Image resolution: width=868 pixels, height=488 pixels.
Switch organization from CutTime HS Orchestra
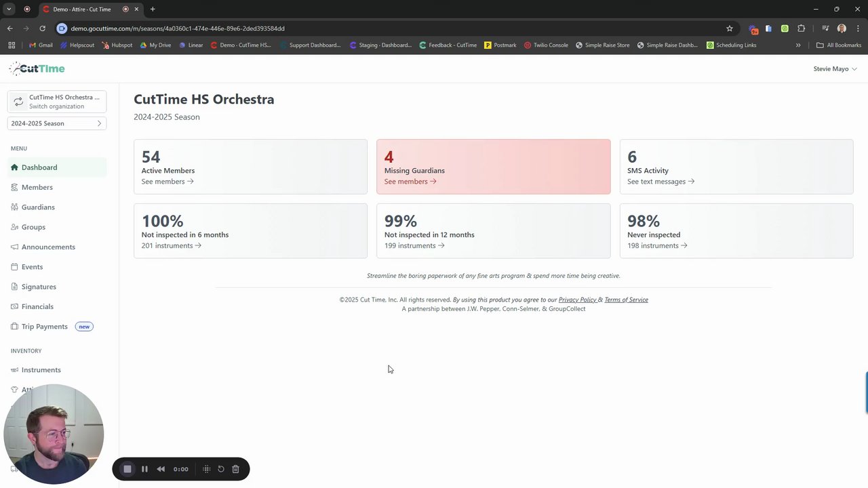[x=57, y=102]
